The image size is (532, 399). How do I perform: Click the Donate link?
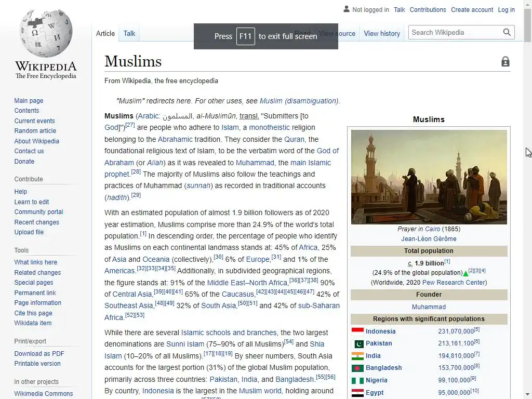pos(24,162)
